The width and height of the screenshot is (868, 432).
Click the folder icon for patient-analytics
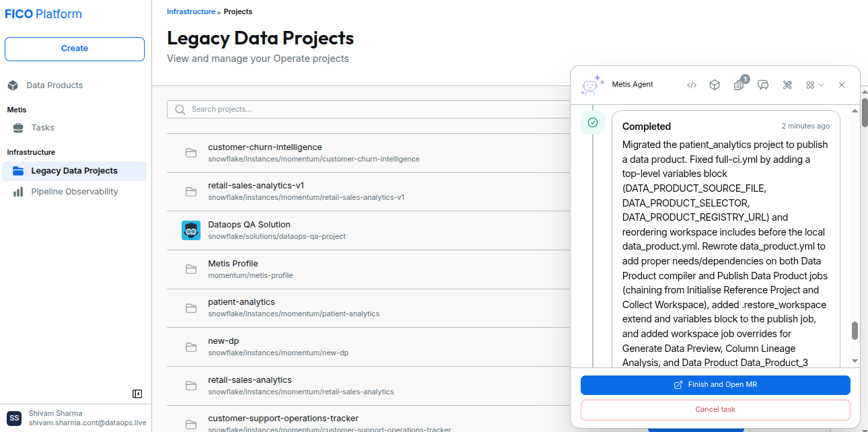point(191,308)
